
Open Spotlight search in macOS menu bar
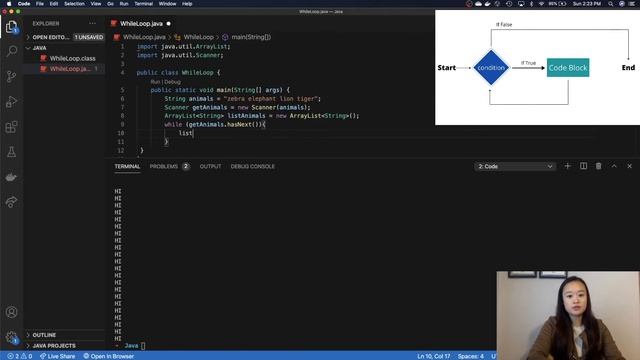610,4
